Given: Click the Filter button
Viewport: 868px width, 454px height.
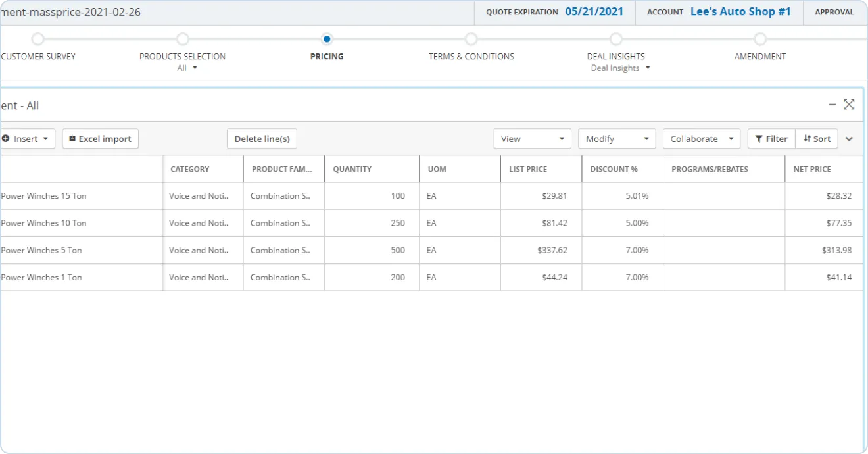Looking at the screenshot, I should tap(771, 139).
